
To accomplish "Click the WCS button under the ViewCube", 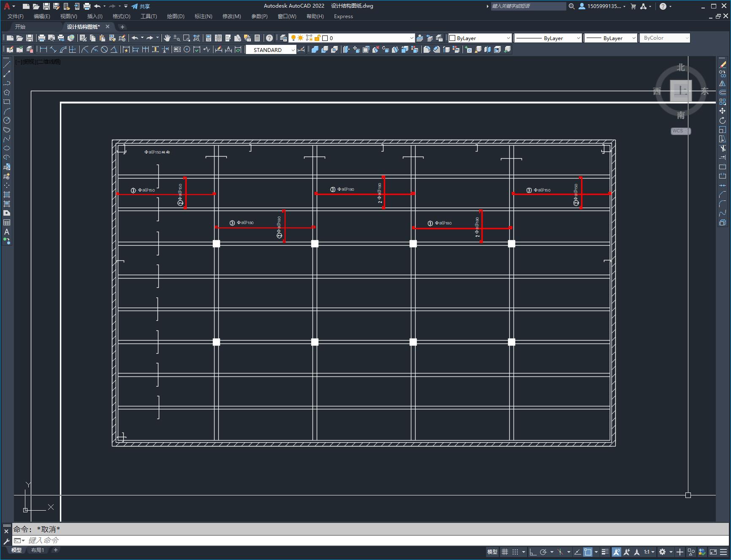I will [680, 131].
